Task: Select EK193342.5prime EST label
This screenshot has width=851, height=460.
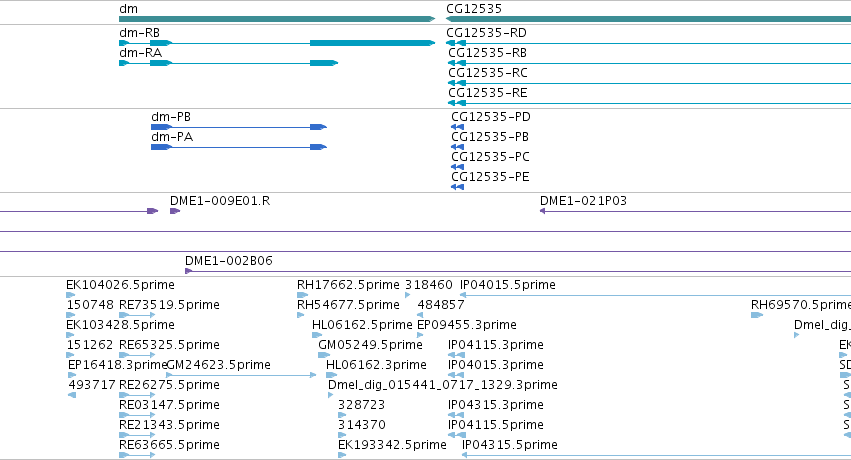Action: (x=392, y=446)
